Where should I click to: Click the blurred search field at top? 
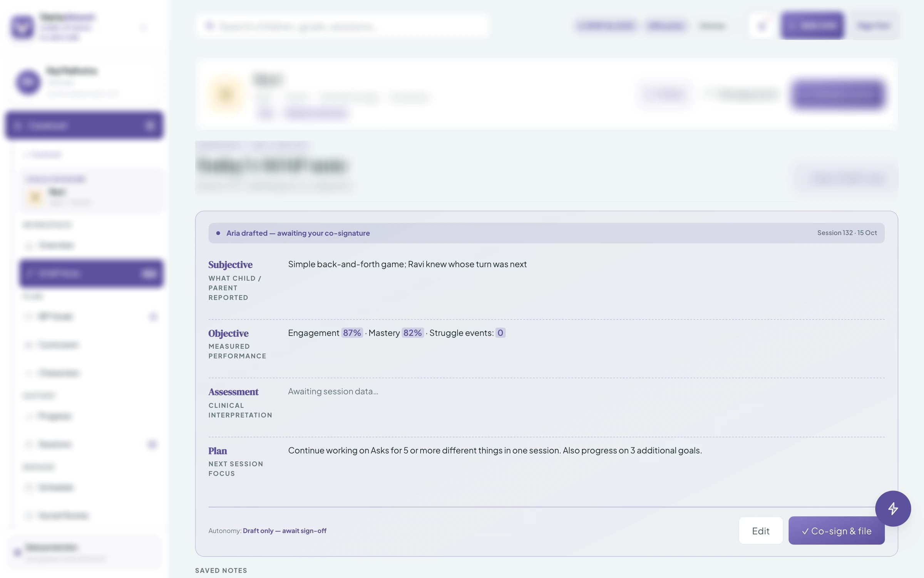[342, 26]
